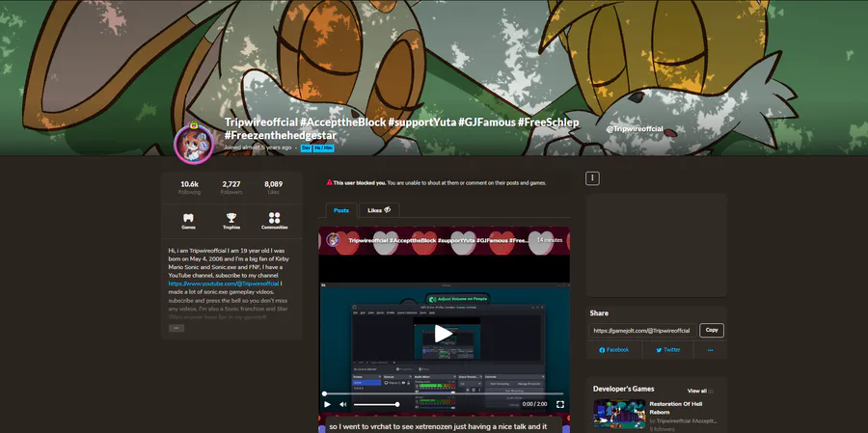Click the Facebook logo icon

coord(602,350)
